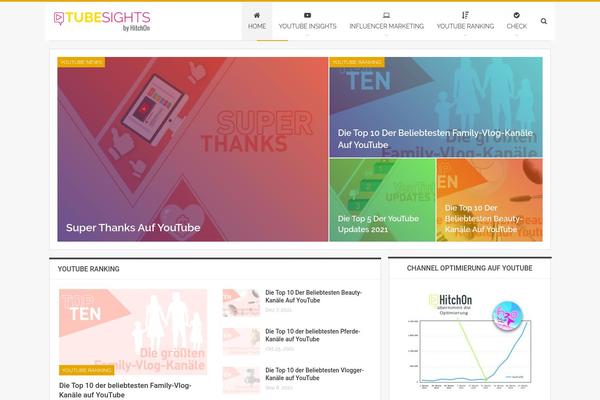600x400 pixels.
Task: Open the CHECK menu
Action: pyautogui.click(x=517, y=26)
